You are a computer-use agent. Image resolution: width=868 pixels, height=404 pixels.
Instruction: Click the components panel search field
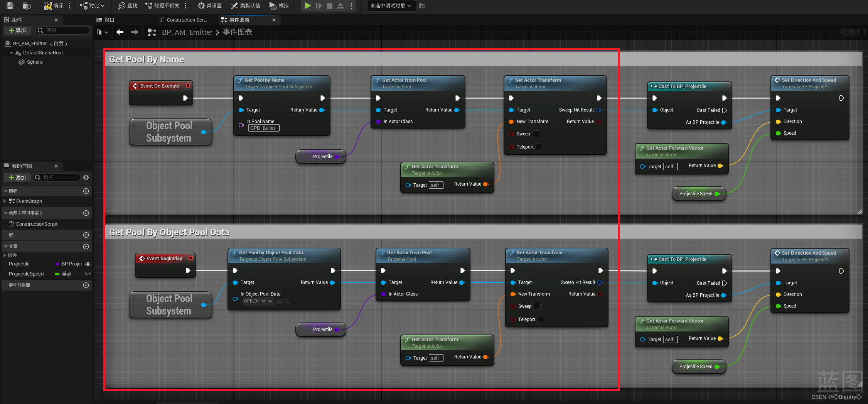tap(62, 30)
